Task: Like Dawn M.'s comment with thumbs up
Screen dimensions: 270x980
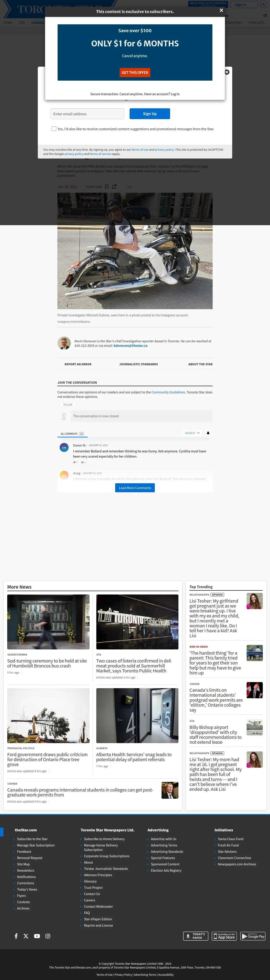Action: pyautogui.click(x=75, y=462)
